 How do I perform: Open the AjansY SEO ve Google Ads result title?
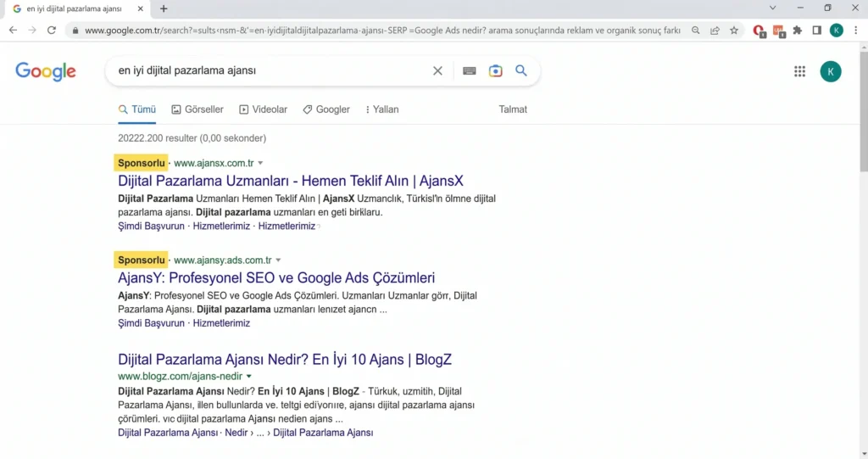(x=276, y=277)
